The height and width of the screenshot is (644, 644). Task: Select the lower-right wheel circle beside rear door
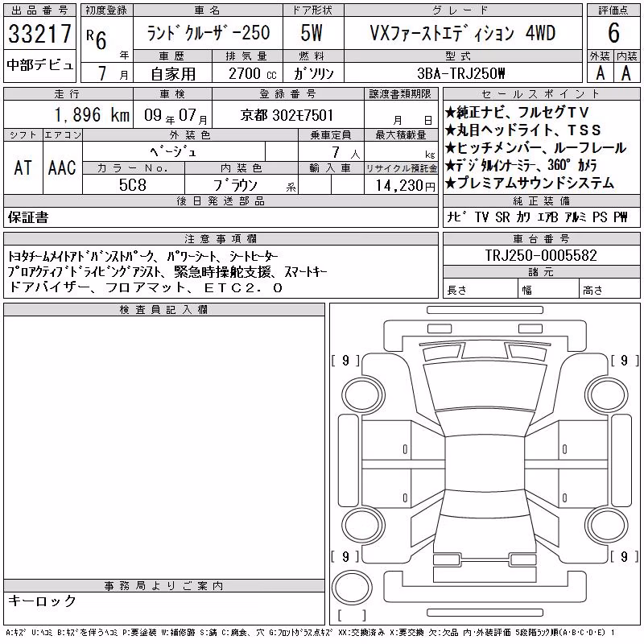607,526
